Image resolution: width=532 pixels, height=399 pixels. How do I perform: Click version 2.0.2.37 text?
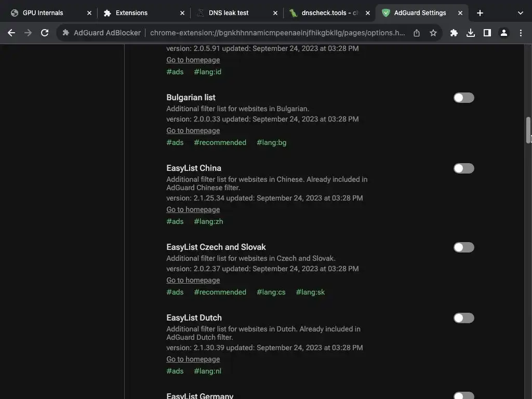(193, 269)
